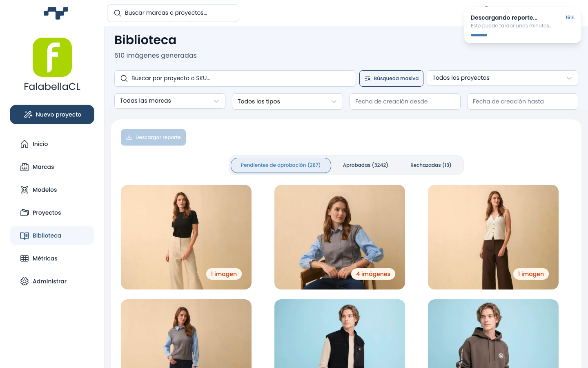Click the "1 imagen" badge on the white vest image
The image size is (588, 368).
531,274
